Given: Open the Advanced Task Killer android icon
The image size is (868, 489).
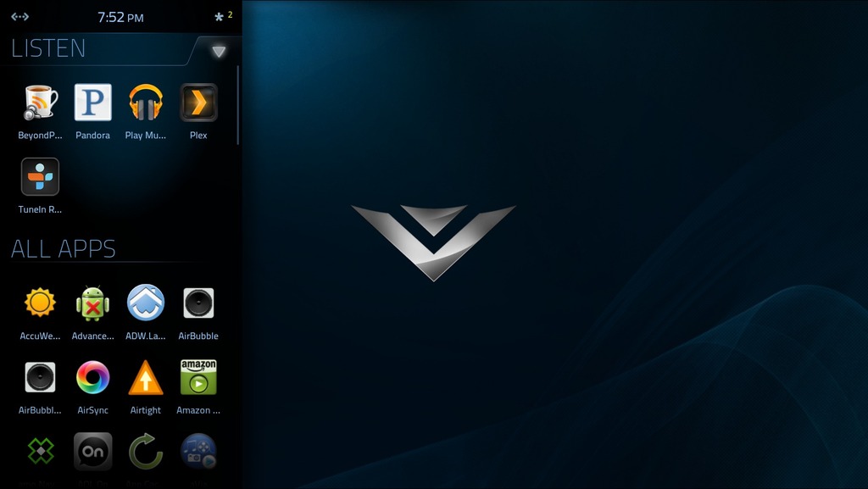Looking at the screenshot, I should pos(92,303).
